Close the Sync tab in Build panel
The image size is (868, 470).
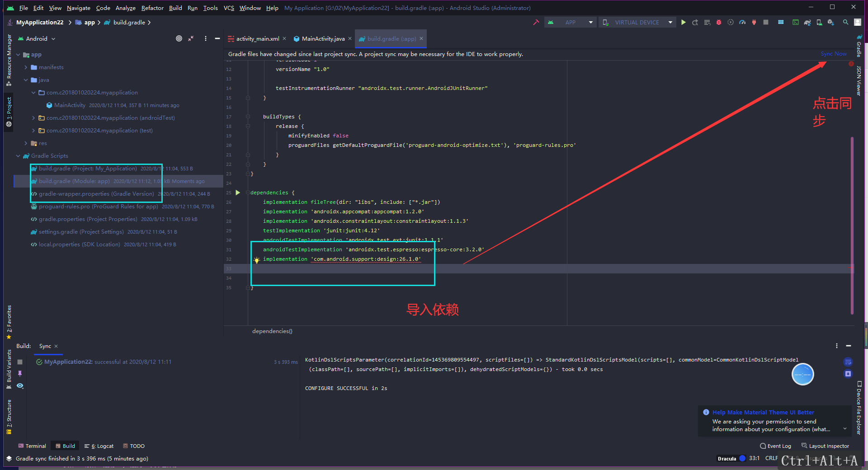point(56,346)
